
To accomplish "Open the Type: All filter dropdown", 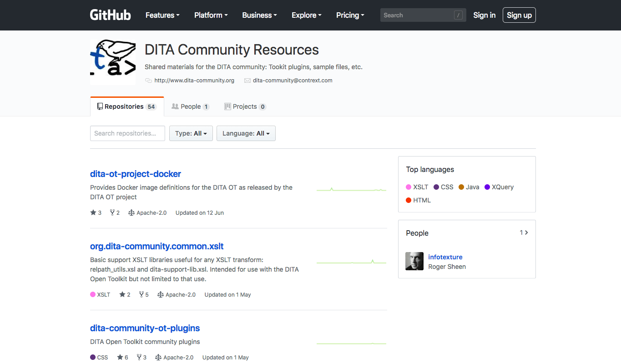I will (191, 133).
